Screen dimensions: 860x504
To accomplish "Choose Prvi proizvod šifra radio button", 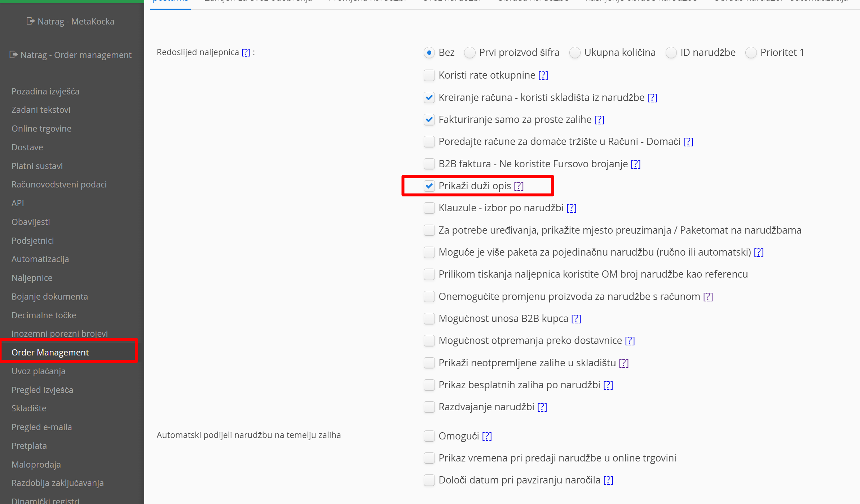I will click(x=470, y=53).
